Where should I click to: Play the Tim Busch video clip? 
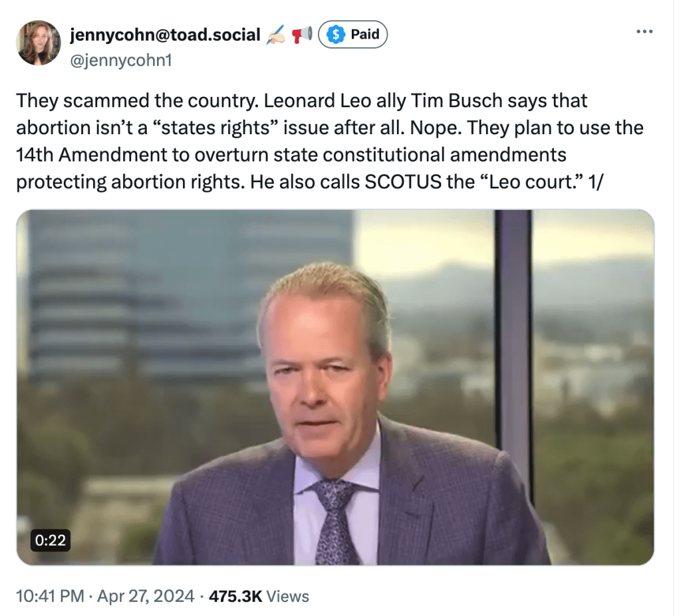pos(335,387)
